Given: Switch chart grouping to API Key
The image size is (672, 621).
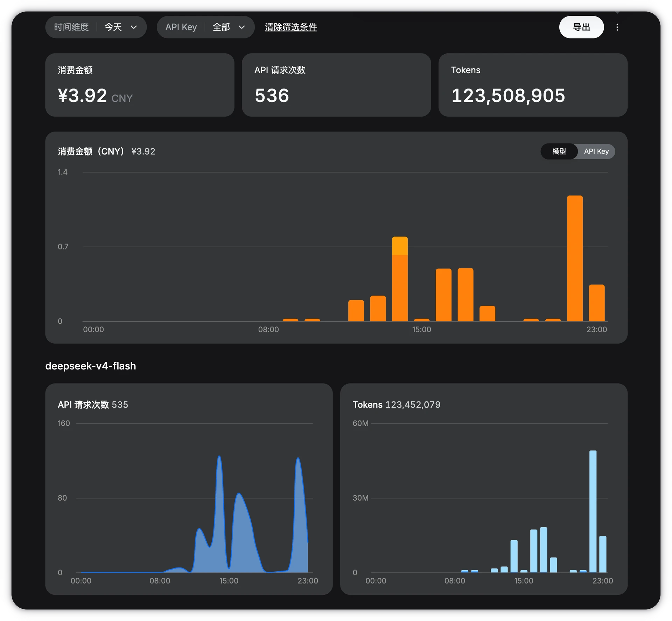Looking at the screenshot, I should [x=596, y=151].
